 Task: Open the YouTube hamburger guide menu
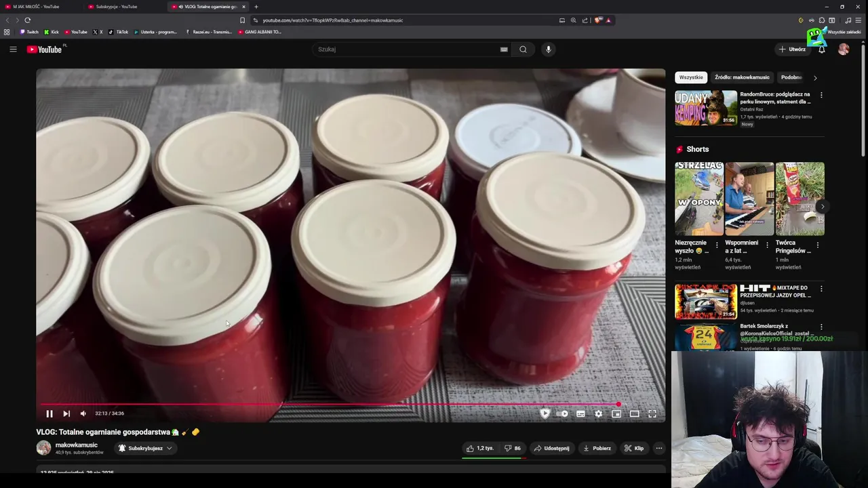point(13,49)
